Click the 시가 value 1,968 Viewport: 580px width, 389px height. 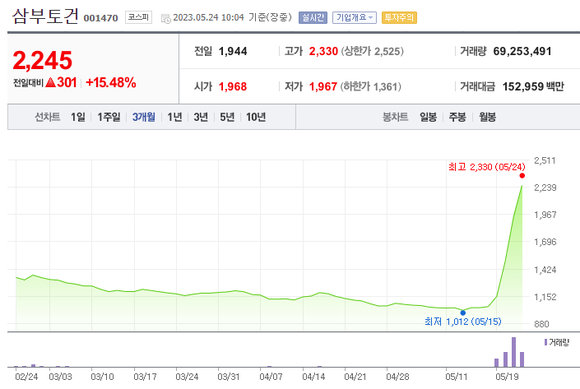pyautogui.click(x=233, y=87)
